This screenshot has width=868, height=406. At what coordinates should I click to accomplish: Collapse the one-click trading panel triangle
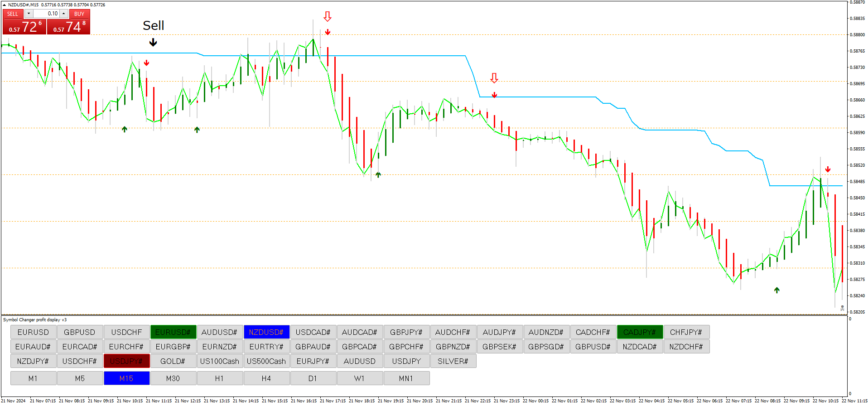[4, 5]
